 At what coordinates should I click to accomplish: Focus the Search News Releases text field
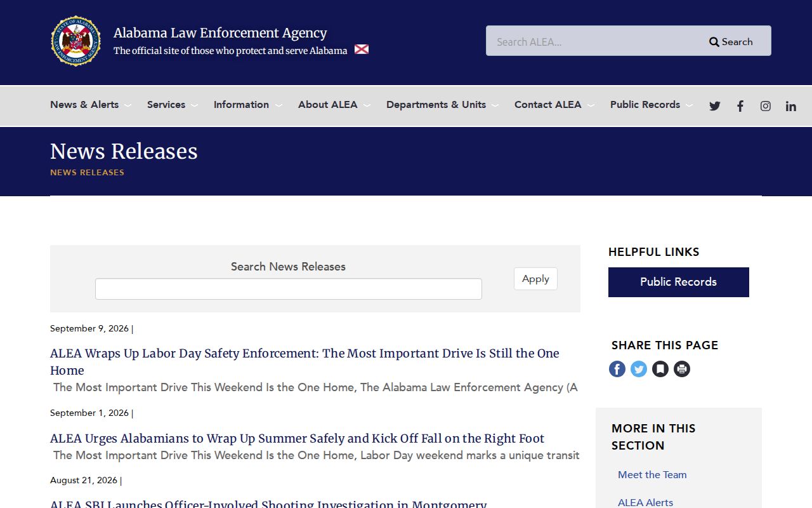click(x=289, y=289)
